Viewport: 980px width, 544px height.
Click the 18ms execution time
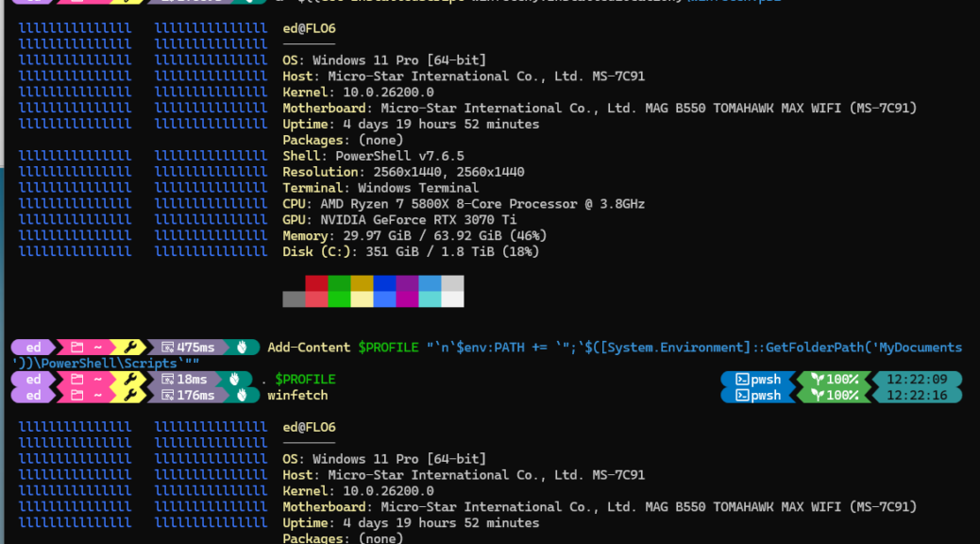tap(192, 380)
